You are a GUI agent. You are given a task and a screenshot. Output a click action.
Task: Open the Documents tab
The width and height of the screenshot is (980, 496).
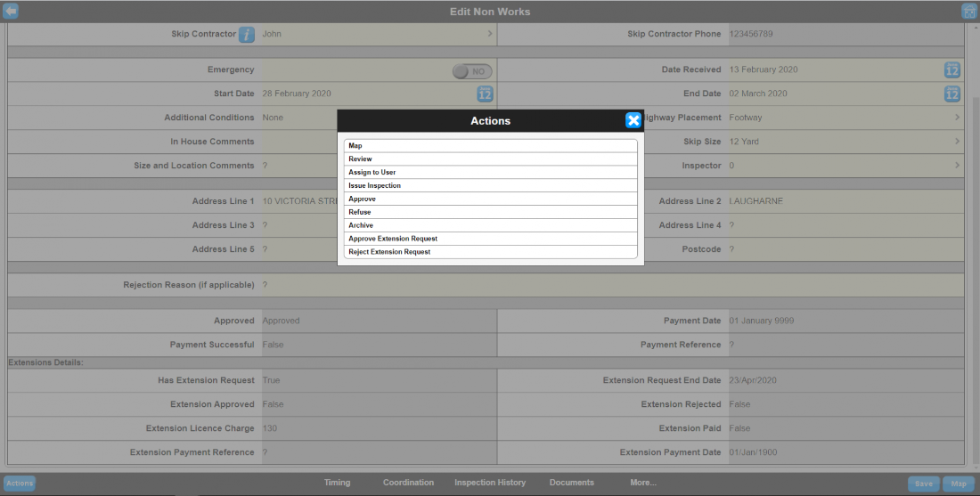tap(571, 483)
